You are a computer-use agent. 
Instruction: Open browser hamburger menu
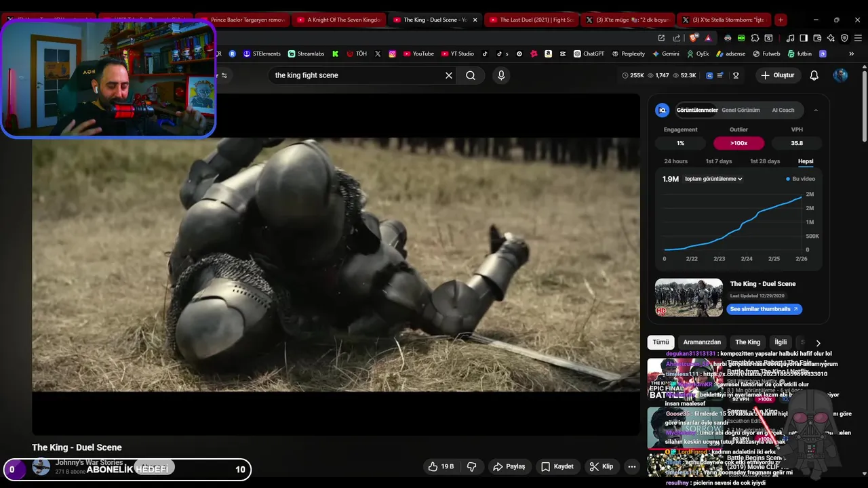tap(858, 38)
